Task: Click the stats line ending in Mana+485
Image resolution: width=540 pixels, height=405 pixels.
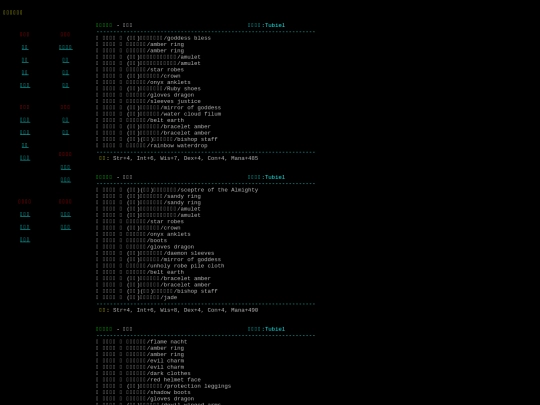Action: (178, 158)
